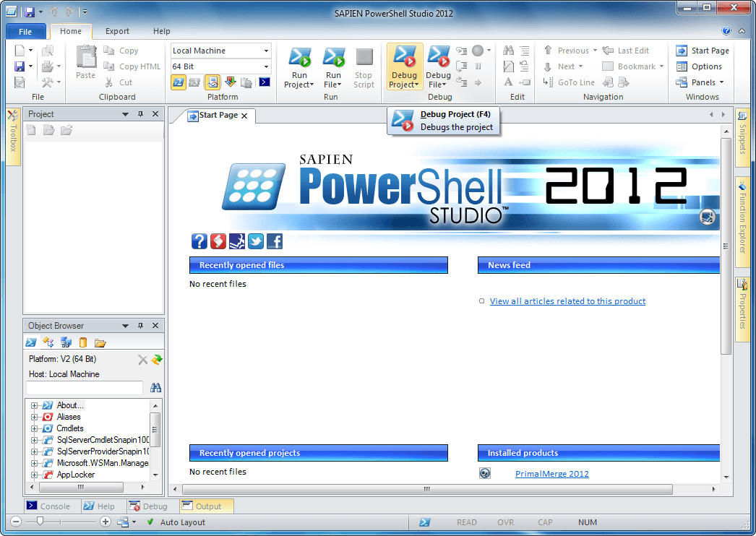Click View all articles related to this product
Viewport: 756px width, 536px height.
[567, 301]
